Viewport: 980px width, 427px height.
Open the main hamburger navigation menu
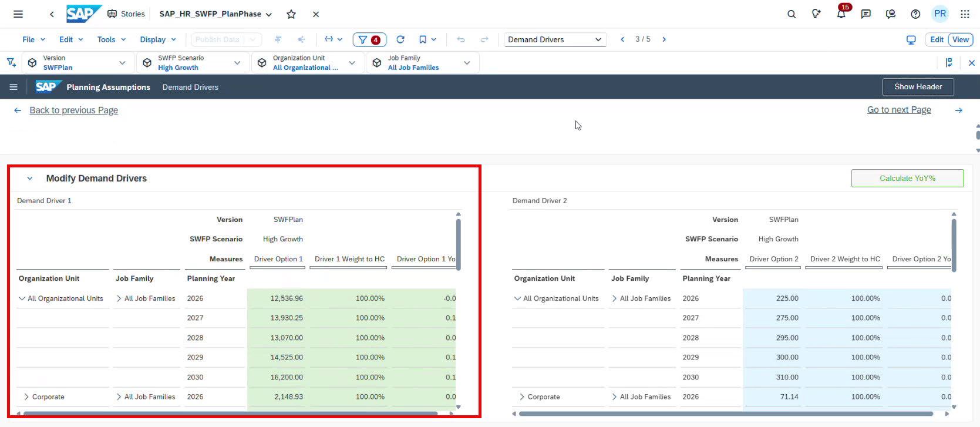point(18,14)
